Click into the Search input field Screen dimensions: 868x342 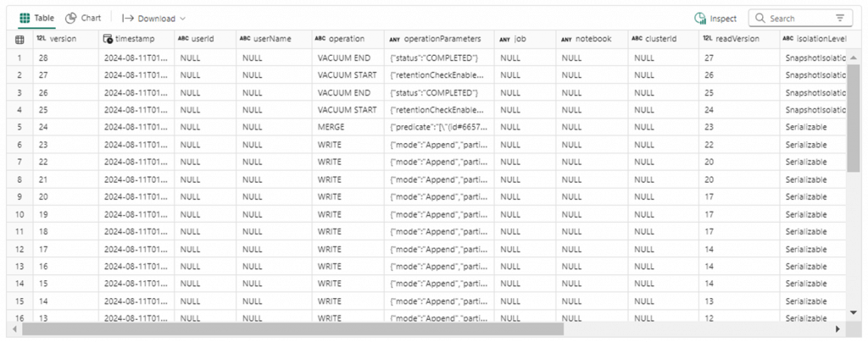pyautogui.click(x=797, y=18)
